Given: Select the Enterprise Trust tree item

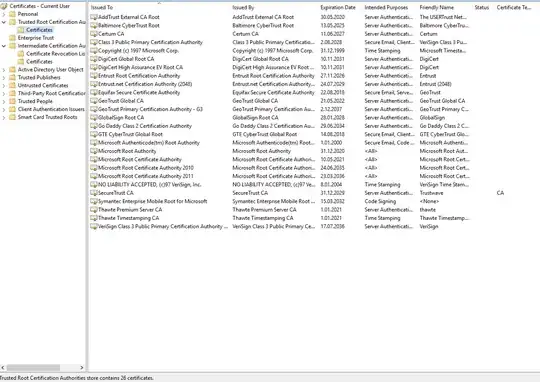Looking at the screenshot, I should (x=36, y=38).
